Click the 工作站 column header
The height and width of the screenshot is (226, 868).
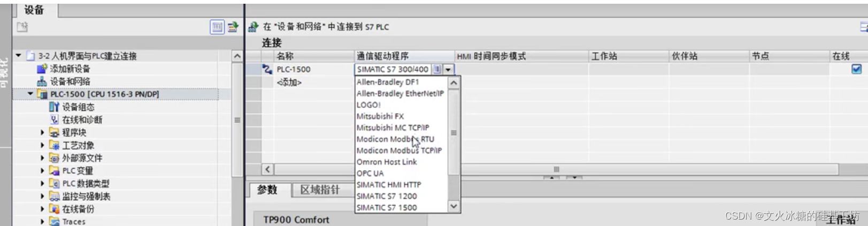(x=628, y=56)
